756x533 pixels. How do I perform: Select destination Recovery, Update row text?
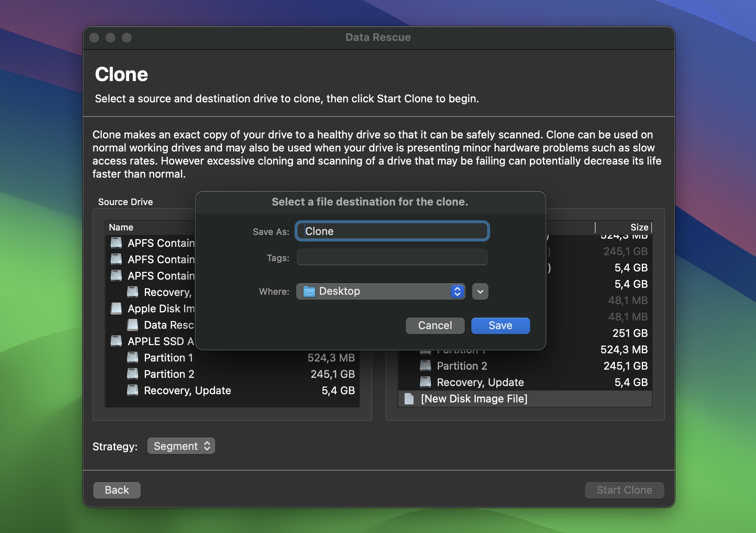pos(480,382)
